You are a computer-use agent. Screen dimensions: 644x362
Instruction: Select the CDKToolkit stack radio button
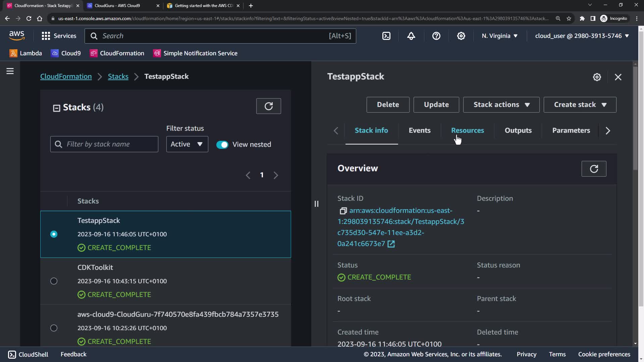(54, 281)
